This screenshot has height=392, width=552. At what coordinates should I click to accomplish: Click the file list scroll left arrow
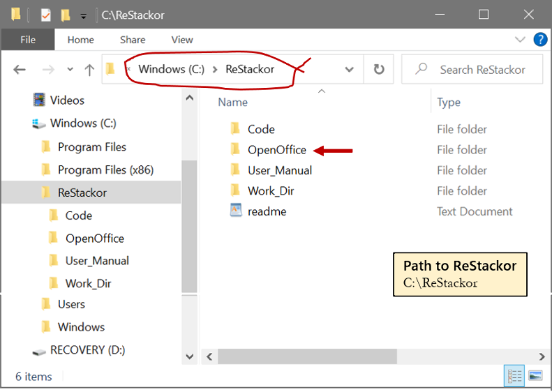(209, 357)
